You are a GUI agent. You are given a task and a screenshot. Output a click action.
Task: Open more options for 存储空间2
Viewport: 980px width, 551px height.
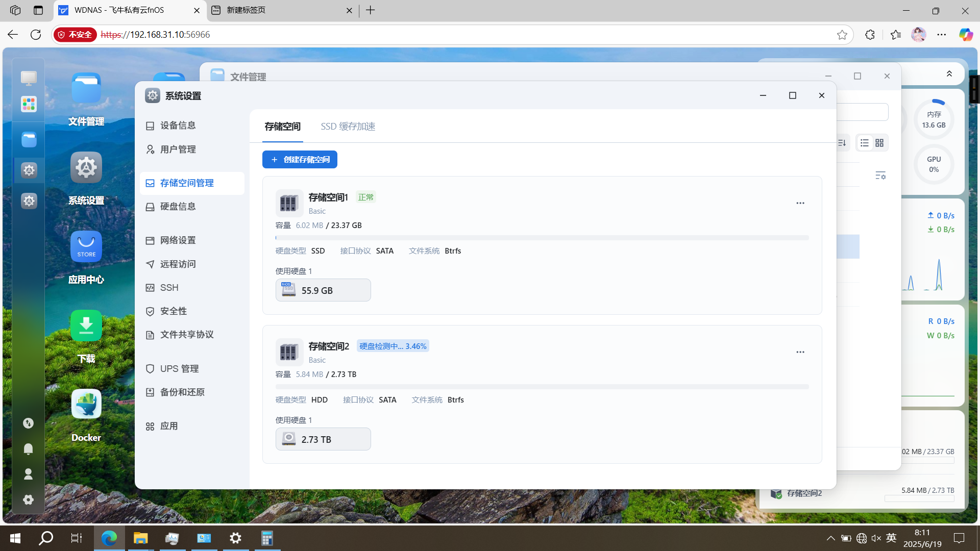click(800, 352)
